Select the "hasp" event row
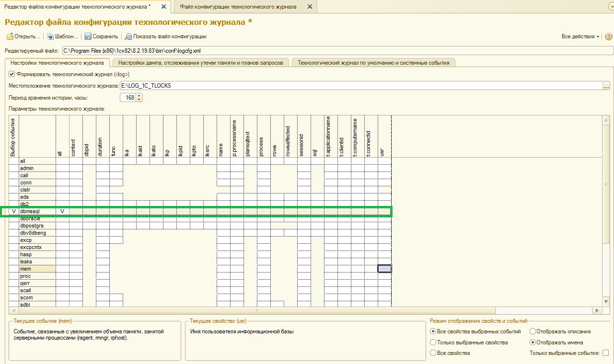Screen dimensions: 614x364 [x=37, y=254]
